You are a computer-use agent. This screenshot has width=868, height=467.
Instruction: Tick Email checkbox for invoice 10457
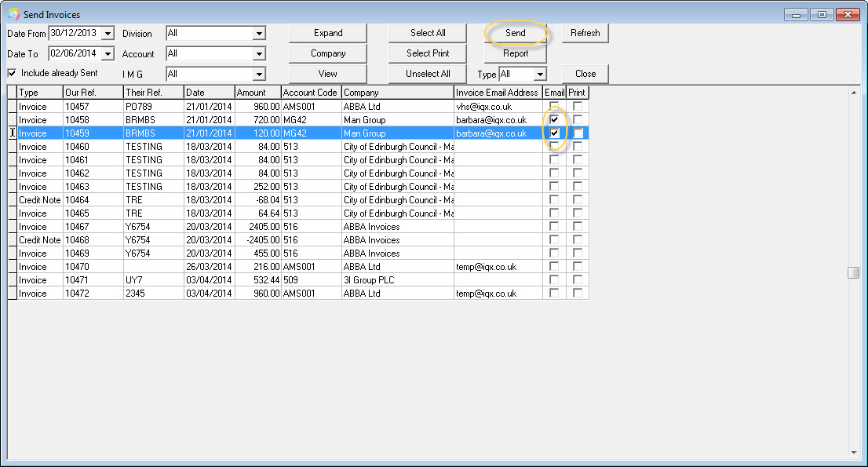(554, 106)
